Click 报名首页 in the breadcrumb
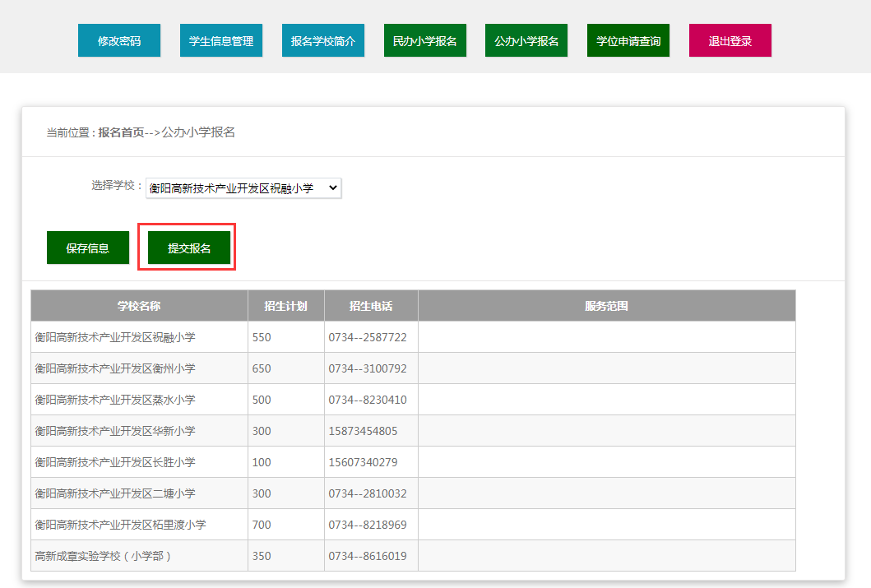 point(121,132)
